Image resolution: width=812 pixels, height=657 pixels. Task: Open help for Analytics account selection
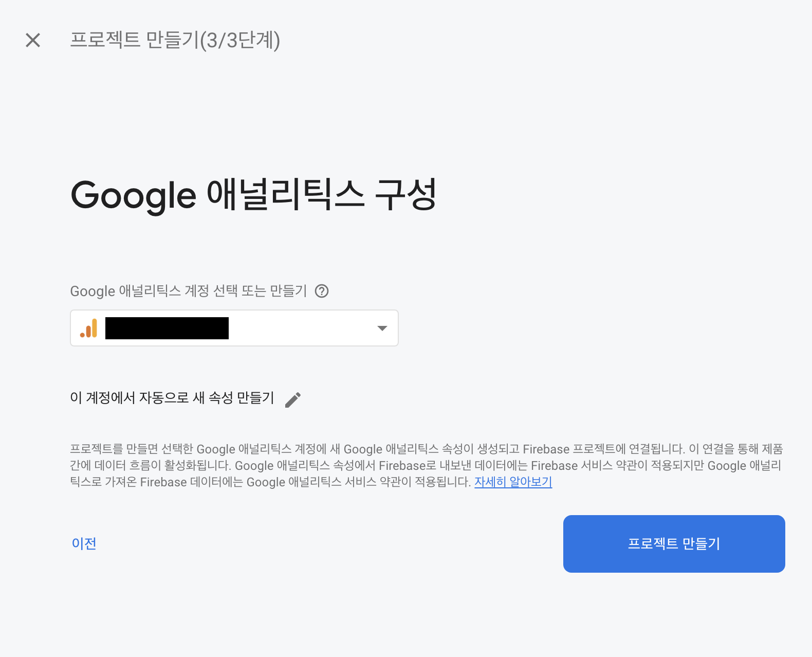coord(322,291)
